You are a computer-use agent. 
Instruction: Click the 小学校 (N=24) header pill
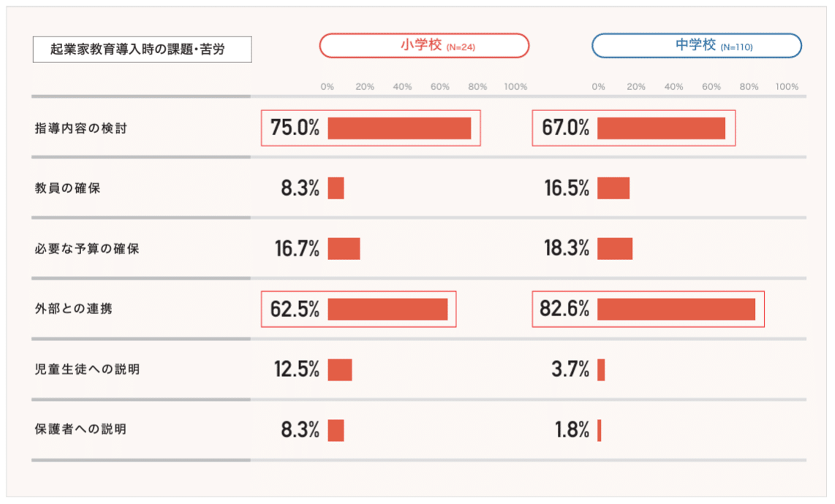(x=424, y=46)
